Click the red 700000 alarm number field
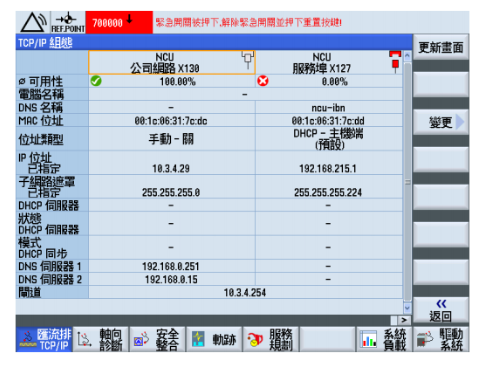The image size is (485, 366). (119, 22)
